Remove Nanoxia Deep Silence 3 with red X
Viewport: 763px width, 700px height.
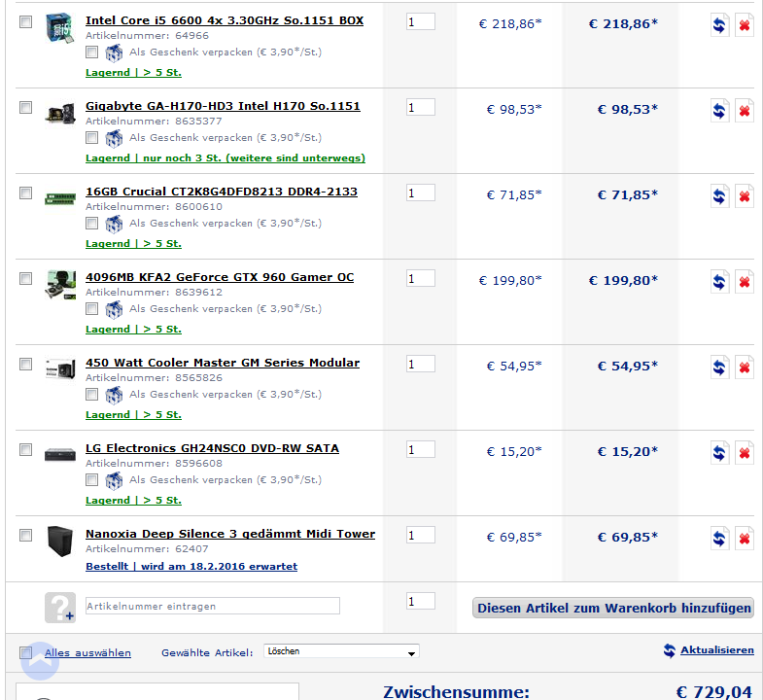tap(744, 539)
